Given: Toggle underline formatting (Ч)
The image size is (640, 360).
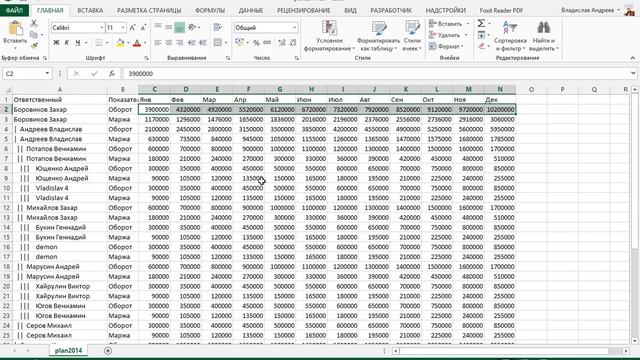Looking at the screenshot, I should [x=78, y=42].
